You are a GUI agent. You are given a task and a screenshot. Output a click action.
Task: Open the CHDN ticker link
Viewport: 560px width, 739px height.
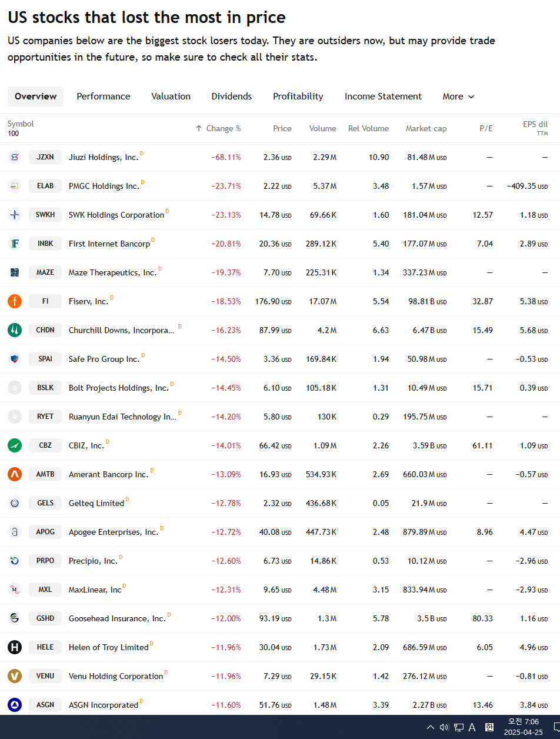coord(45,330)
